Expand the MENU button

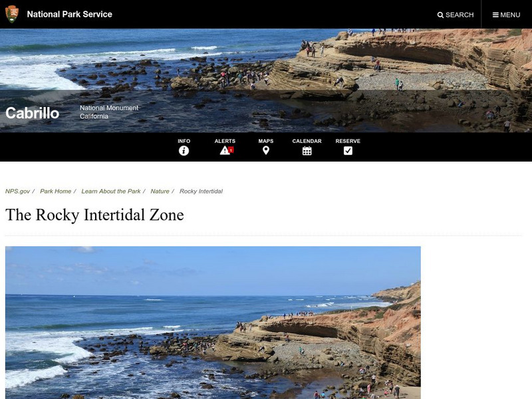506,15
